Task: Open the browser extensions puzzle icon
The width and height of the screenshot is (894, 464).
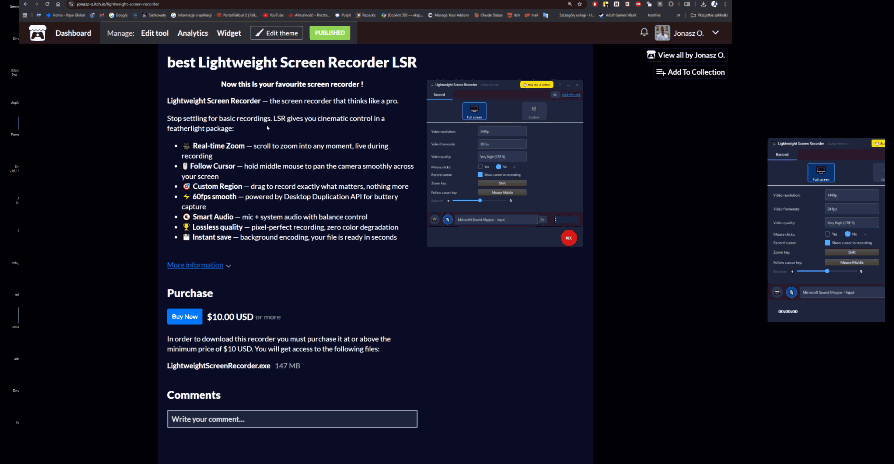Action: click(671, 4)
